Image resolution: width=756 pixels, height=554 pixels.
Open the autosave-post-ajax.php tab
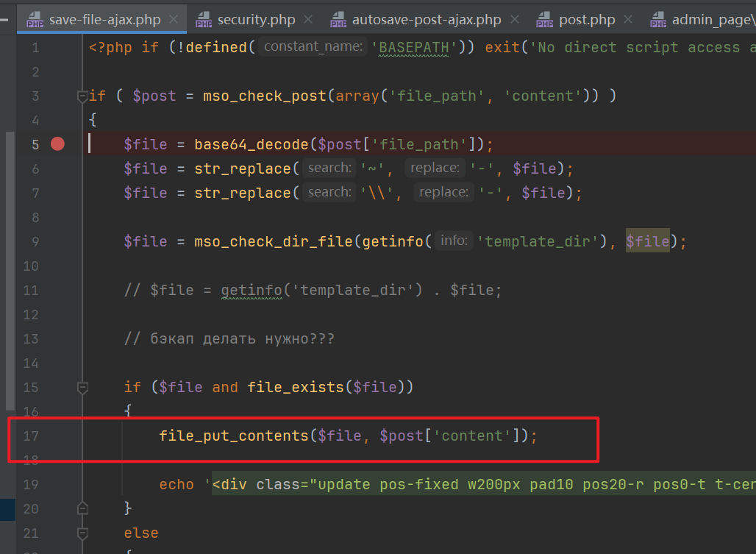click(426, 20)
